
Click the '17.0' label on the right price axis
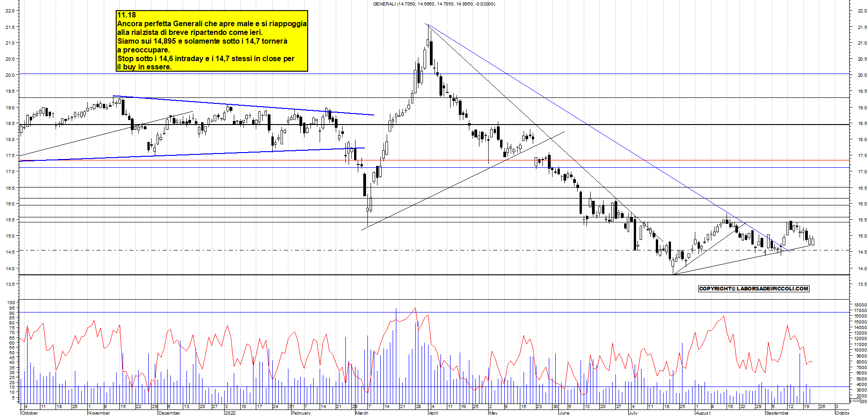point(862,172)
